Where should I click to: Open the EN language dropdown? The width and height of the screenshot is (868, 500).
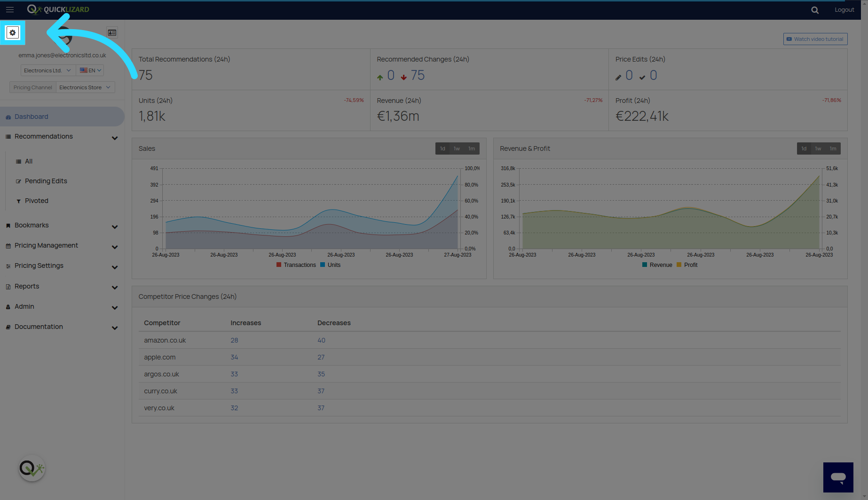pyautogui.click(x=90, y=70)
